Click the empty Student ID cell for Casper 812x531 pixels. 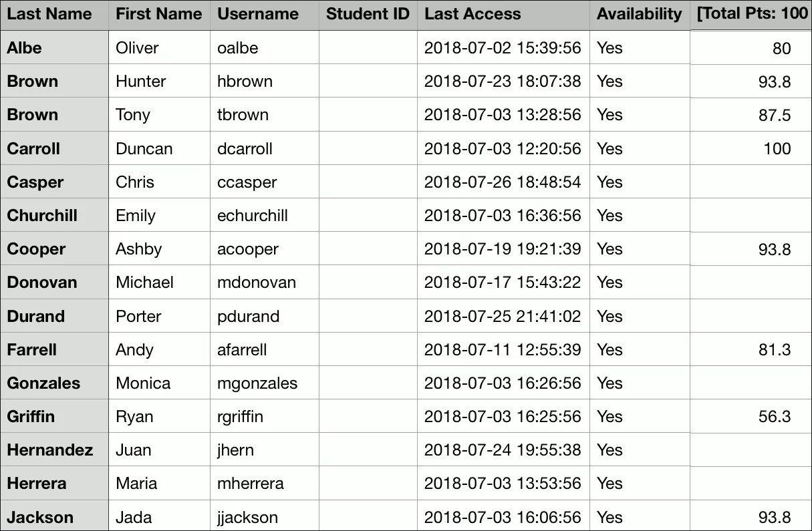pos(368,182)
